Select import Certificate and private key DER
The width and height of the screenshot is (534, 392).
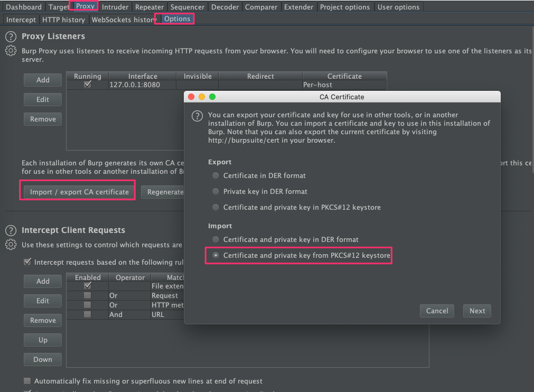coord(216,239)
